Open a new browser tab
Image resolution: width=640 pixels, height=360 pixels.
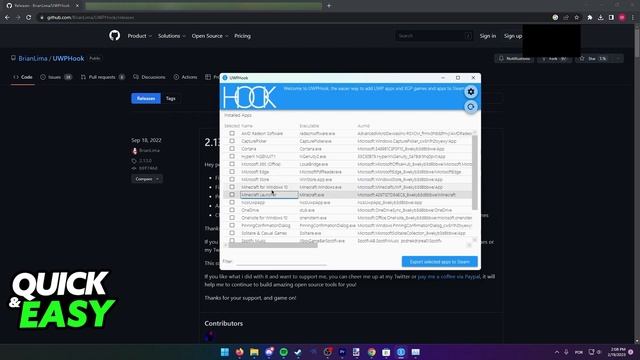[329, 6]
